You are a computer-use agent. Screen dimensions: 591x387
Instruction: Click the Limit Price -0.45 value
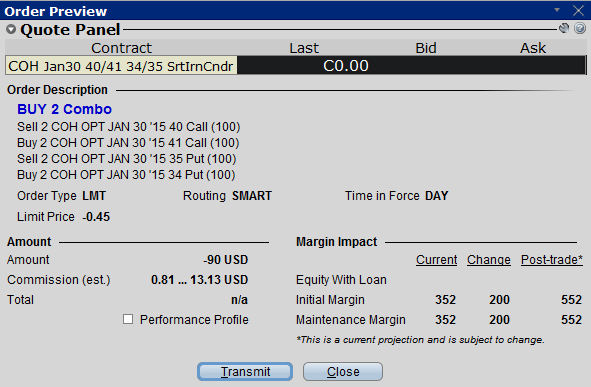point(96,217)
